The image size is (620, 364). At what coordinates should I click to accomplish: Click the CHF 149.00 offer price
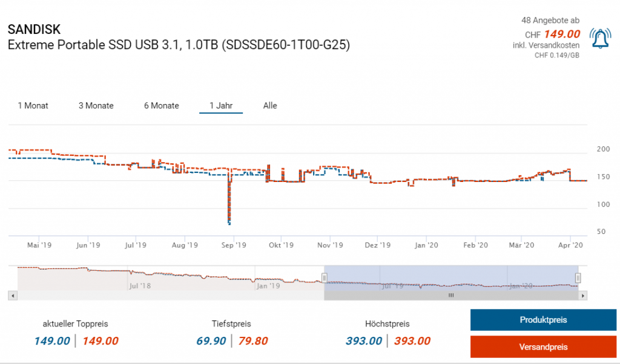(x=561, y=34)
